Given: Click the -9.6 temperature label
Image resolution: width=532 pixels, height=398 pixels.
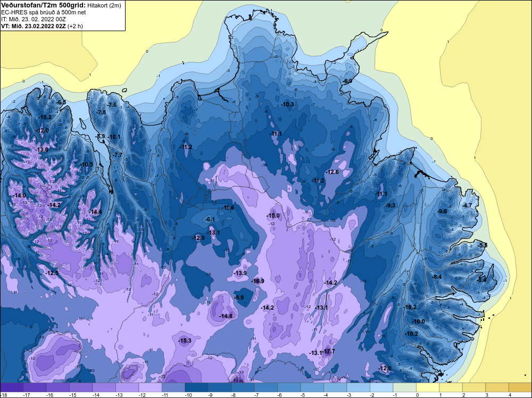Looking at the screenshot, I should (442, 211).
